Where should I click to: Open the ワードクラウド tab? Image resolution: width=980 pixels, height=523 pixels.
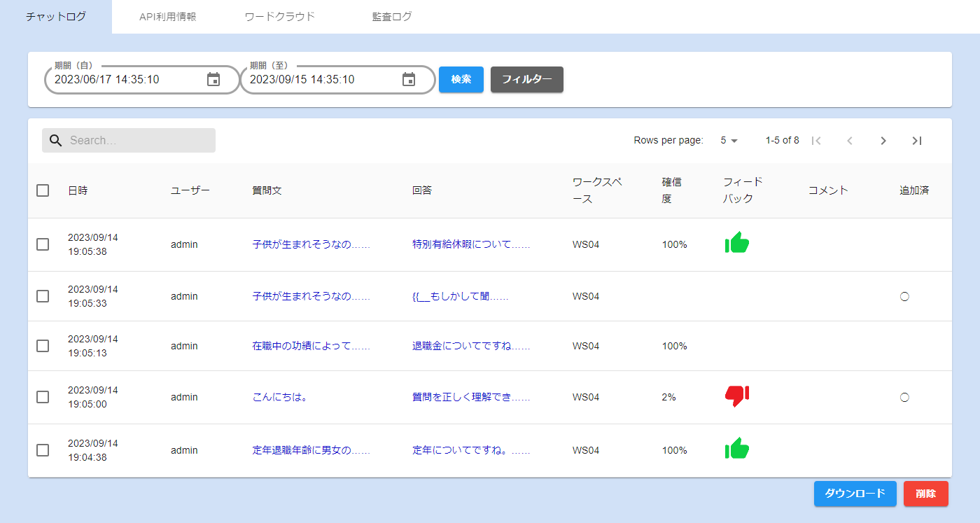point(280,17)
